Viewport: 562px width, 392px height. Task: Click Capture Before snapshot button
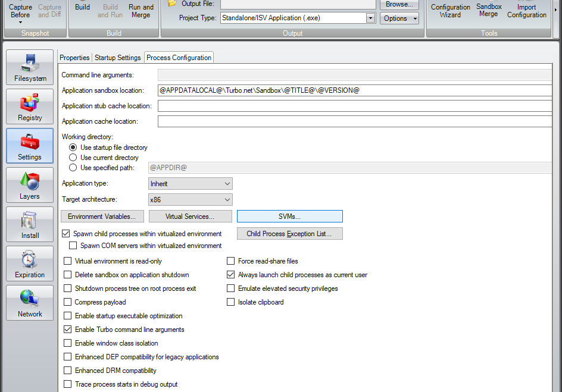(20, 11)
